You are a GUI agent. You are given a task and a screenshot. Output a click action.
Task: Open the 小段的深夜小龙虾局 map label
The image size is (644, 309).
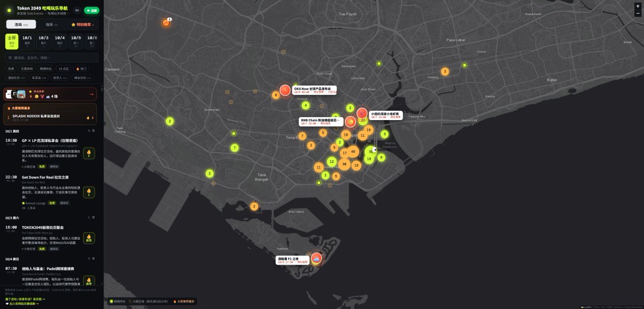tap(386, 115)
